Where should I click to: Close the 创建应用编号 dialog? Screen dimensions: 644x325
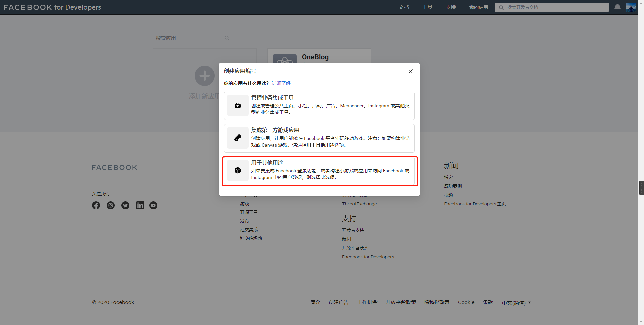(410, 71)
